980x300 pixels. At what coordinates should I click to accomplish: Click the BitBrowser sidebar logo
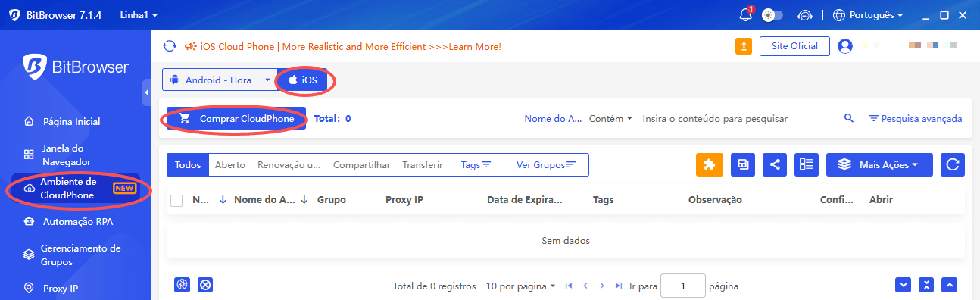[76, 67]
